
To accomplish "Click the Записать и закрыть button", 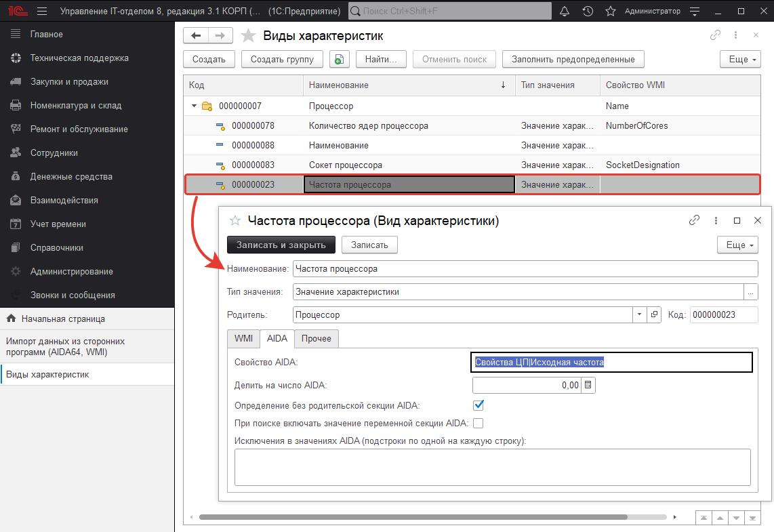I will tap(281, 245).
